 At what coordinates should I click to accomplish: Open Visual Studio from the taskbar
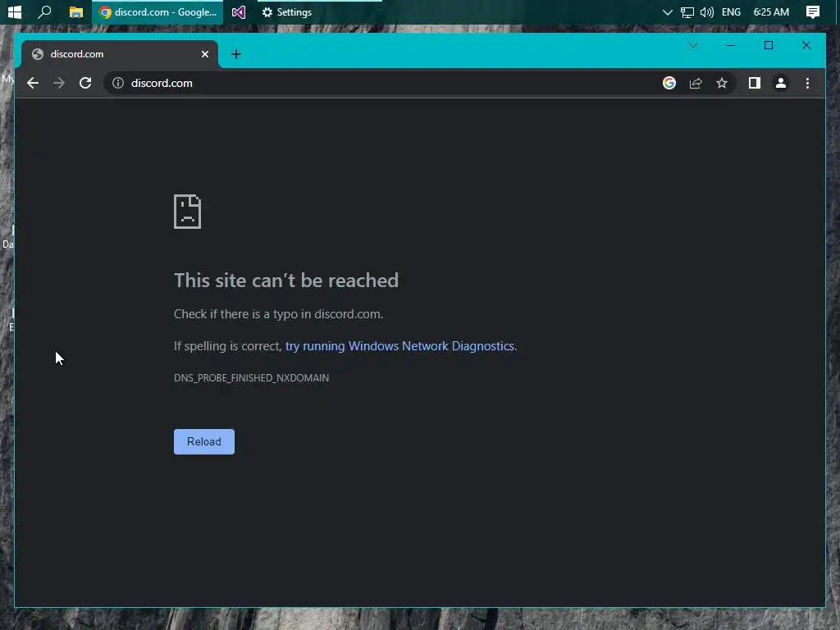click(239, 11)
